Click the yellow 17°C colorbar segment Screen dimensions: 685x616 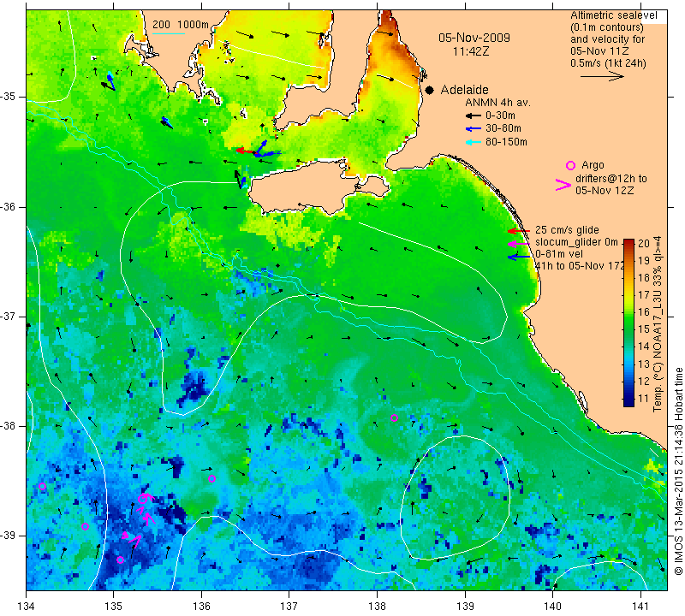pyautogui.click(x=628, y=294)
